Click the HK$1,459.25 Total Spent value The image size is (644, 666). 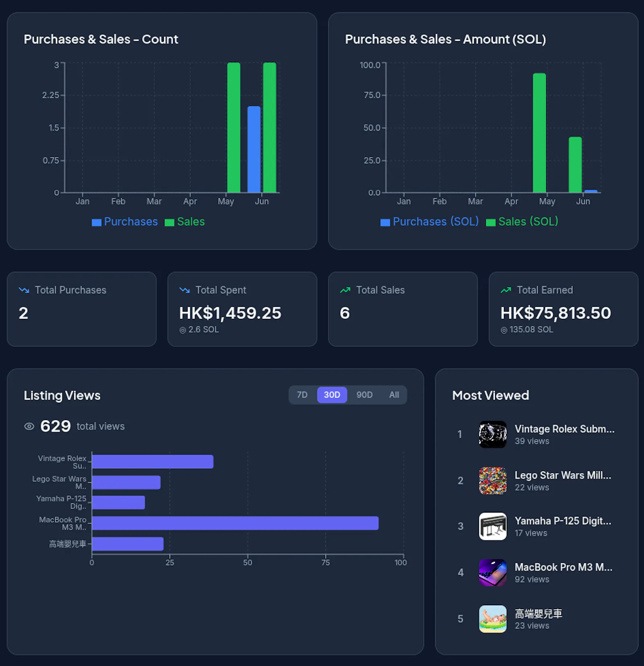[230, 313]
